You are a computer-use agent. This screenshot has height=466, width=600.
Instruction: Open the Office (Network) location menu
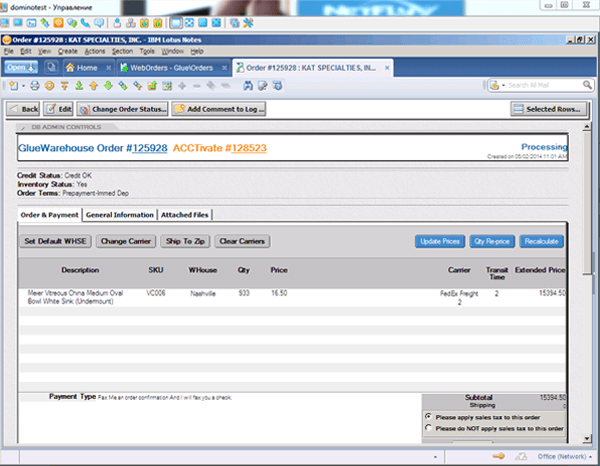click(564, 456)
